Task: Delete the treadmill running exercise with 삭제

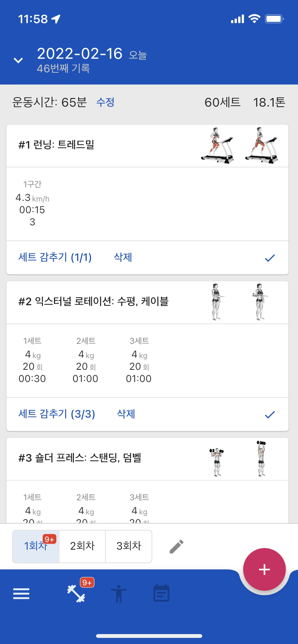Action: point(123,257)
